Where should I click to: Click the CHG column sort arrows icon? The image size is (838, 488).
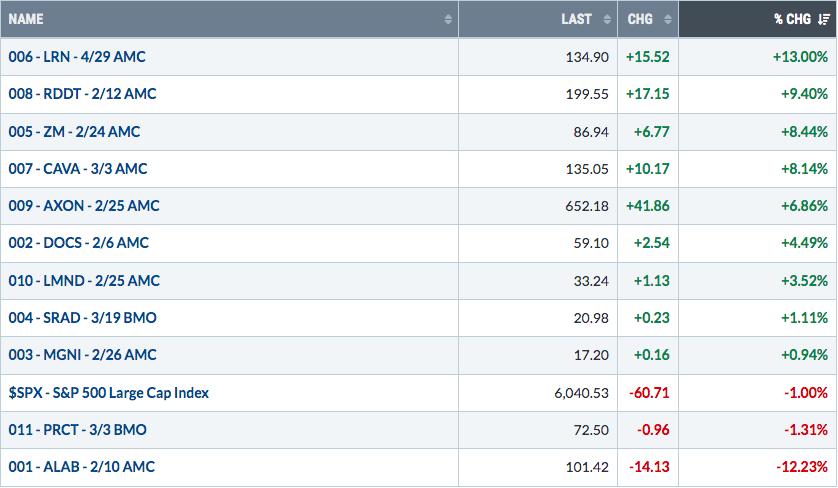pos(668,19)
